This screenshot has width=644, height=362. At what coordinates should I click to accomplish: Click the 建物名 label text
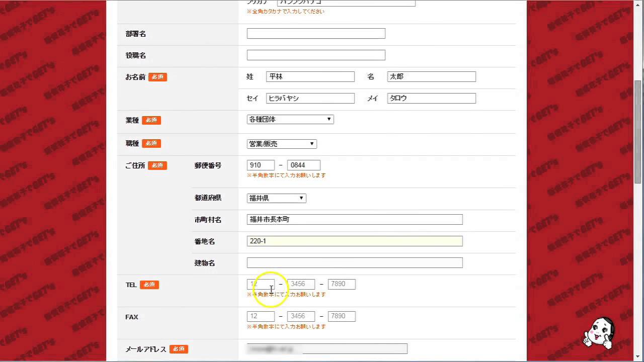tap(205, 263)
